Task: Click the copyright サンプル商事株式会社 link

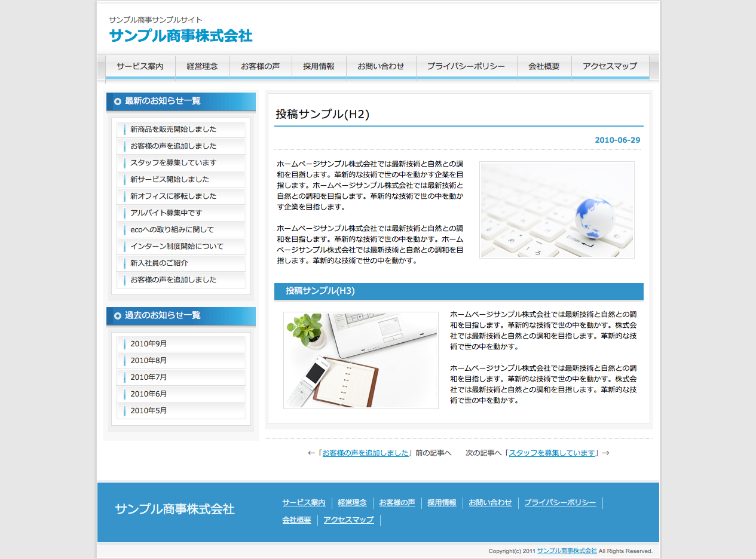Action: pyautogui.click(x=567, y=551)
